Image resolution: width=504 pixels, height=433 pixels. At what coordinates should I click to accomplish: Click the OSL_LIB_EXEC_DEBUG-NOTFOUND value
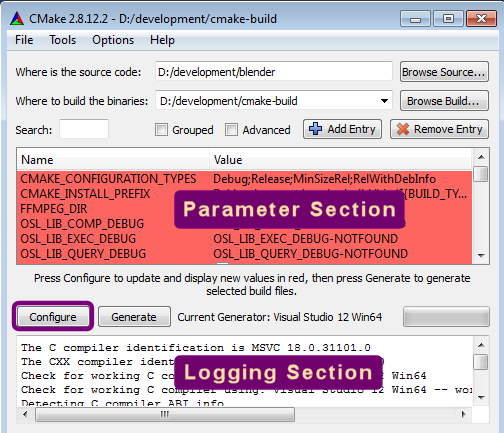coord(306,239)
